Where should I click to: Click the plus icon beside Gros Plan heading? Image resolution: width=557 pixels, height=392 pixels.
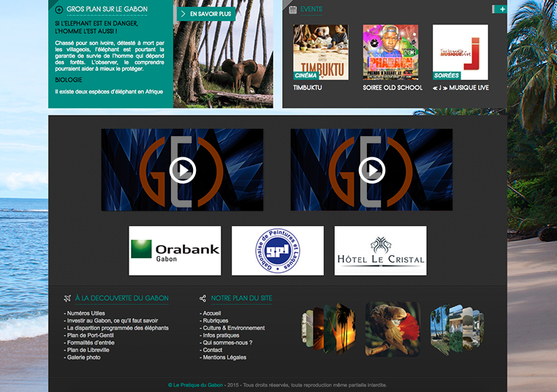58,10
